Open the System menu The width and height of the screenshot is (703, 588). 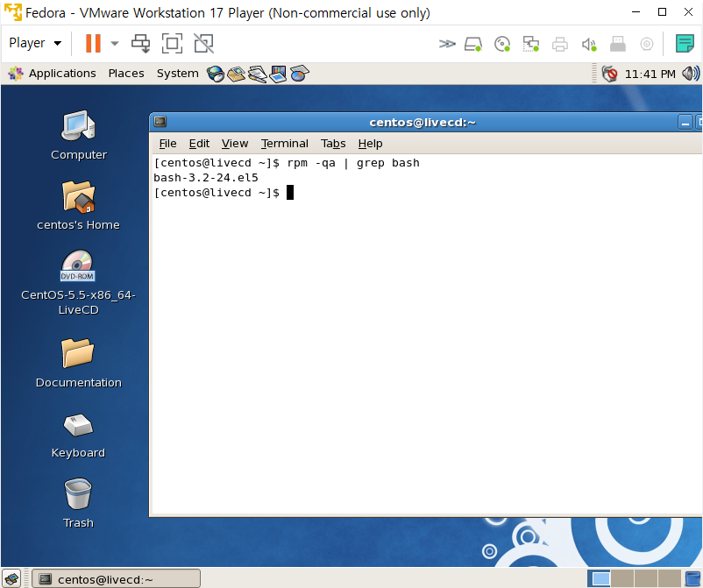(x=178, y=73)
